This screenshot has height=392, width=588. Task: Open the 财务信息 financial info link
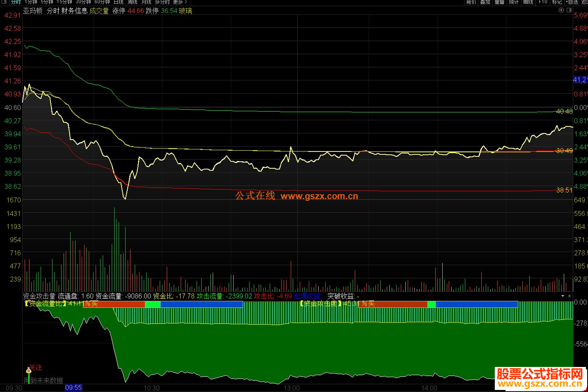74,11
